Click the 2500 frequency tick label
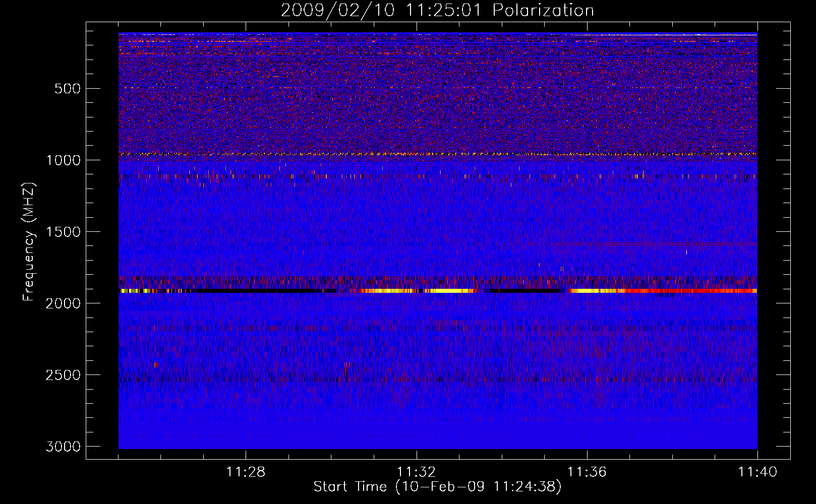 tap(63, 375)
